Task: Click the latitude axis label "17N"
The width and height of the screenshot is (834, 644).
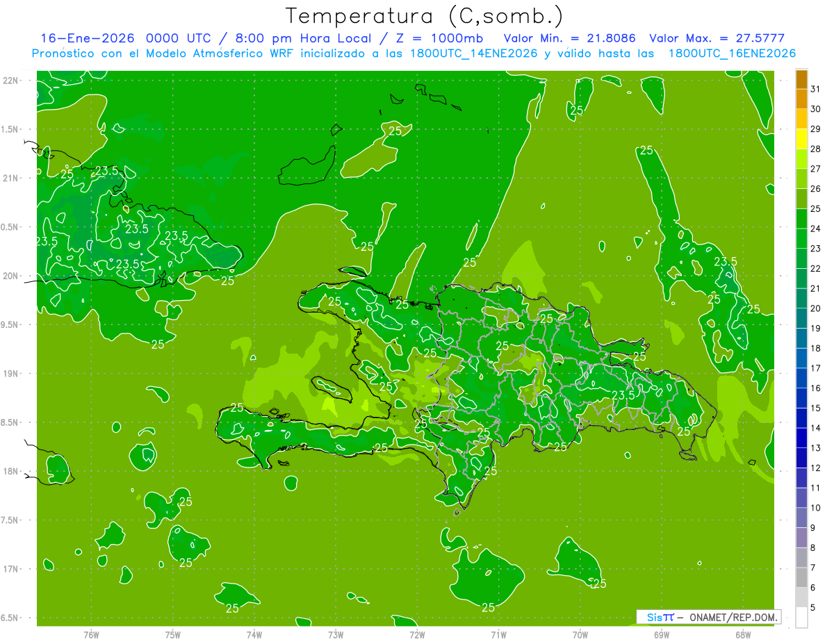Action: (12, 569)
